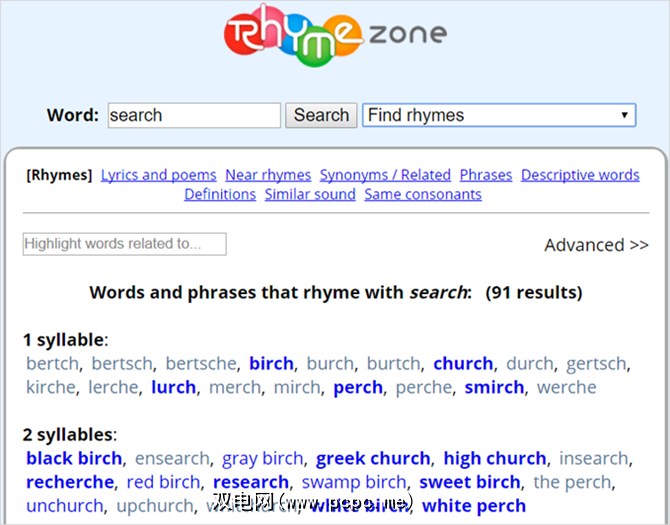Select the rhyme word research
The image size is (670, 525).
click(251, 482)
